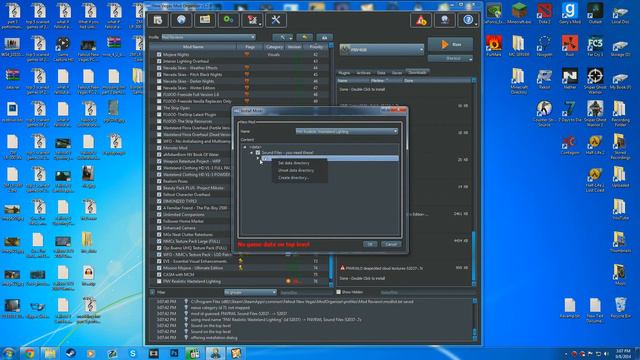Click the restore backup arrow button above mod list
The image size is (640, 360).
(304, 37)
